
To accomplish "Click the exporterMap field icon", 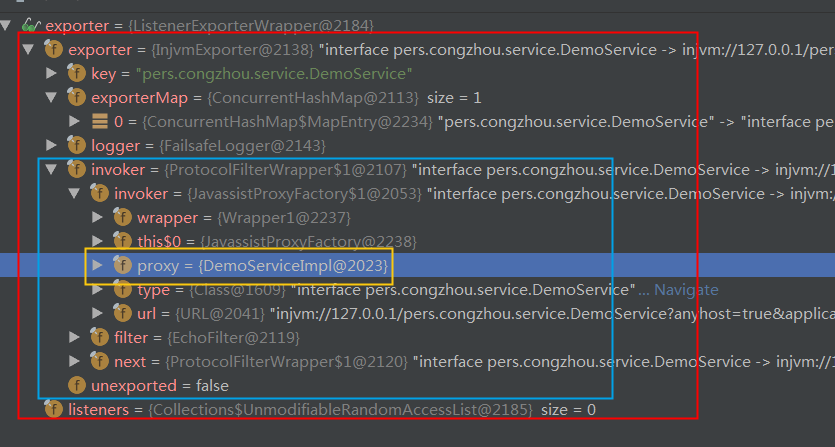I will [76, 97].
